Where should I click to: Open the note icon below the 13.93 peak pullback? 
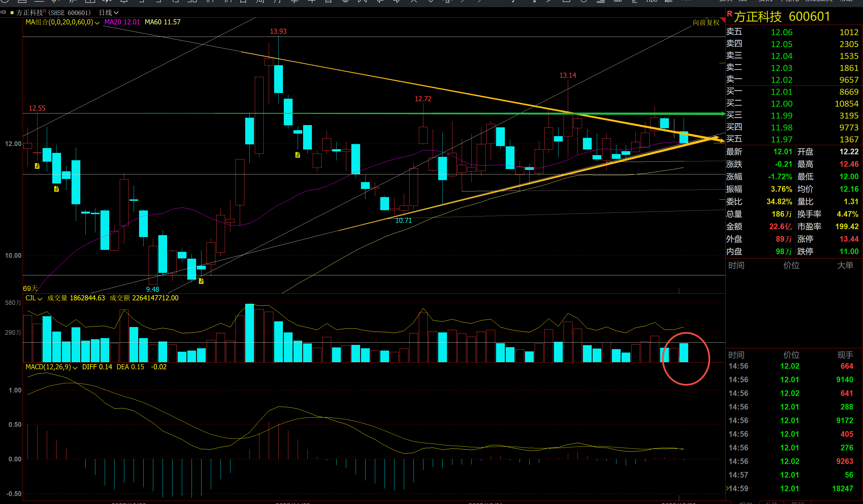[298, 155]
